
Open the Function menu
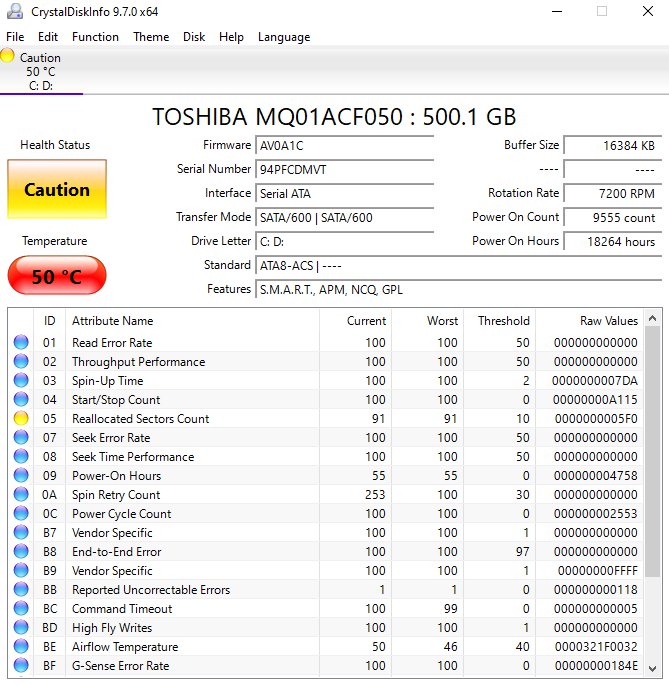coord(95,37)
